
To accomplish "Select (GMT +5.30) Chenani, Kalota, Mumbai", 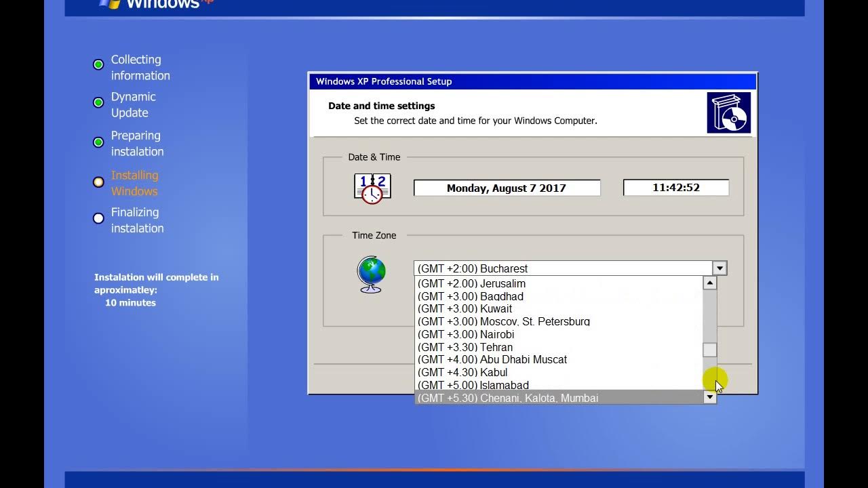I will tap(559, 398).
